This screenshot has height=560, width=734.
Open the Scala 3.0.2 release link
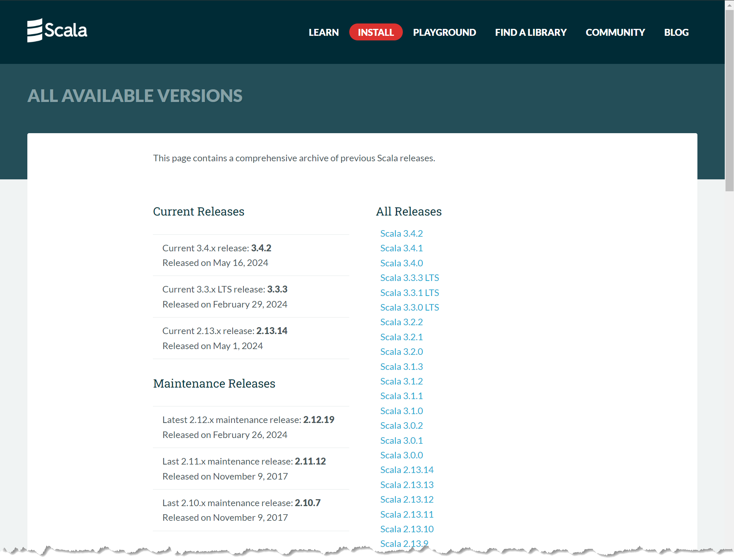pyautogui.click(x=401, y=426)
